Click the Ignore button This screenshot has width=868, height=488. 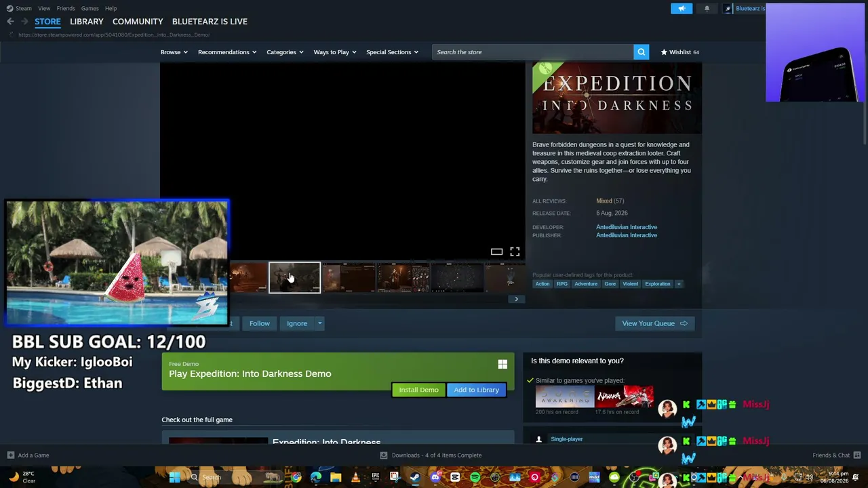click(297, 323)
